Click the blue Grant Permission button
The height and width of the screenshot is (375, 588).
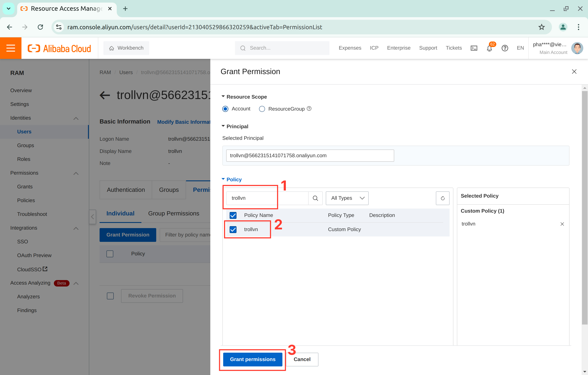point(128,235)
